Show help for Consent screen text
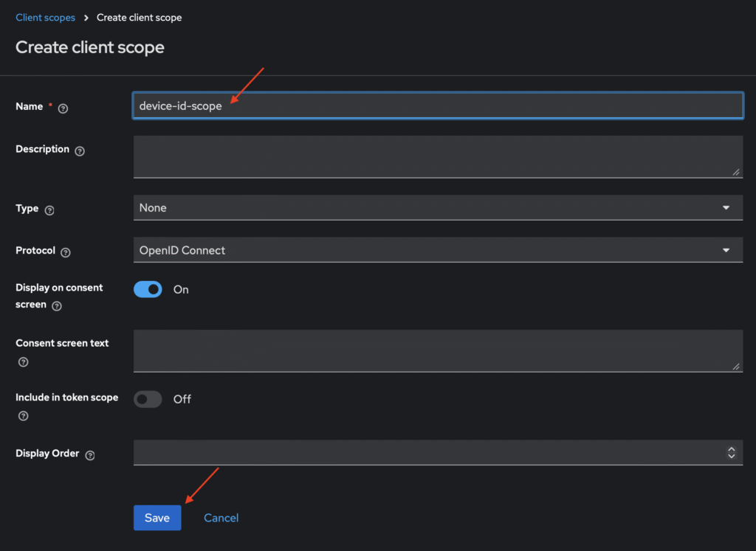 click(x=23, y=361)
